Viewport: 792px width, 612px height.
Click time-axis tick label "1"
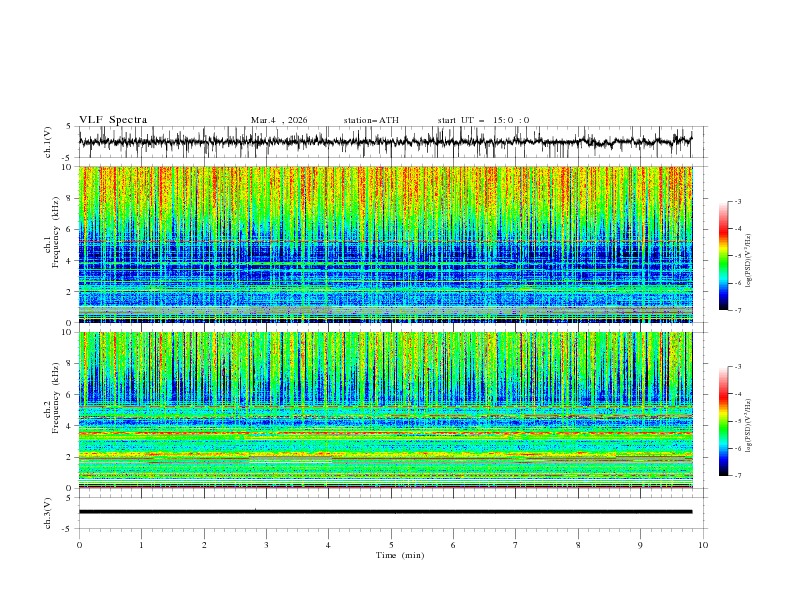(x=141, y=545)
